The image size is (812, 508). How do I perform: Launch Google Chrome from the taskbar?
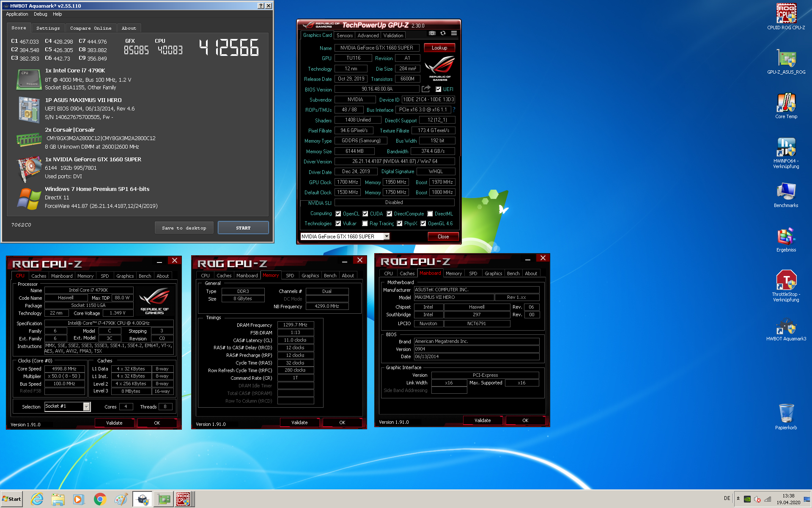point(100,499)
